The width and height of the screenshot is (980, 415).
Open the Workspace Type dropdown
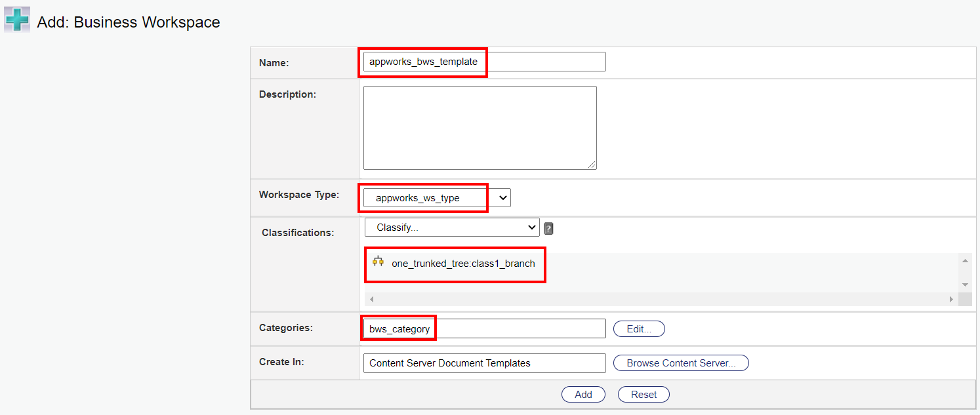437,198
